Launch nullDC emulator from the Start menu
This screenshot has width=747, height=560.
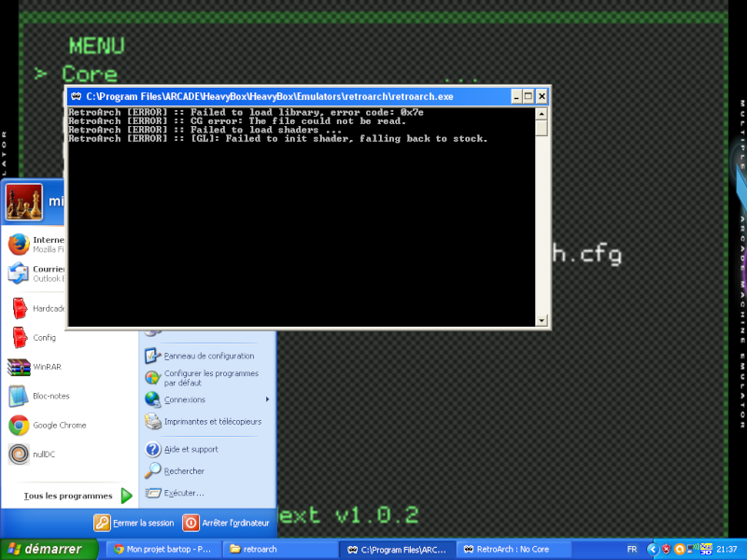33,454
